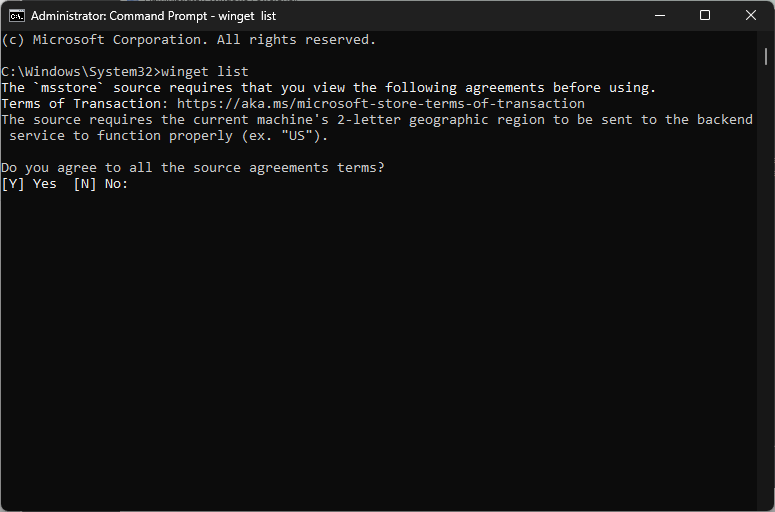Image resolution: width=775 pixels, height=512 pixels.
Task: Click the window title "Administrator: Command Prompt"
Action: (119, 16)
